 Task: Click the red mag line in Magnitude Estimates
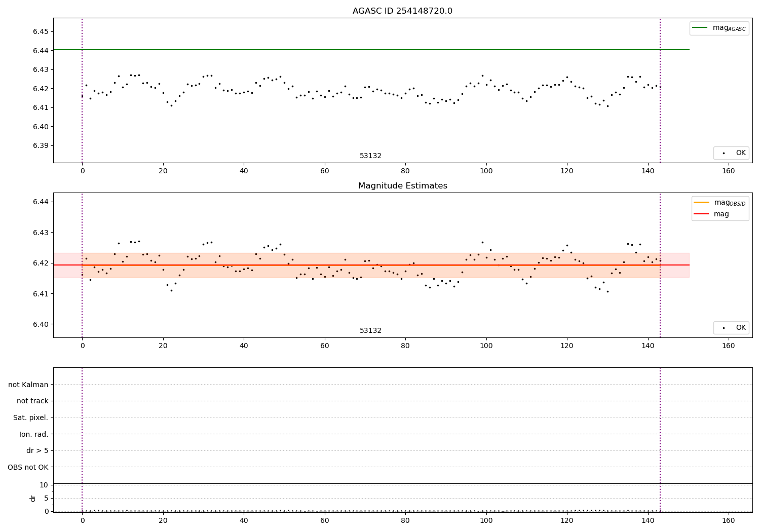(371, 265)
